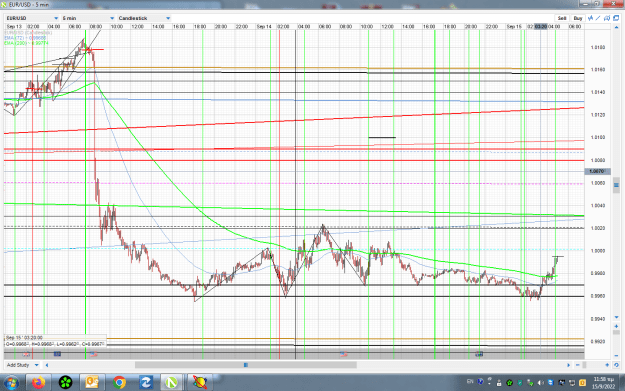
Task: Click the system clock showing 15/9/2022
Action: click(x=603, y=383)
